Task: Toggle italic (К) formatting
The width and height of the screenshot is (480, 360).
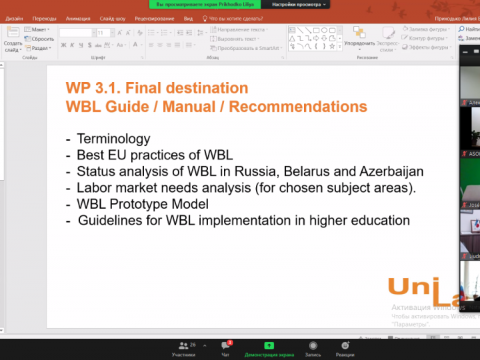Action: (72, 45)
